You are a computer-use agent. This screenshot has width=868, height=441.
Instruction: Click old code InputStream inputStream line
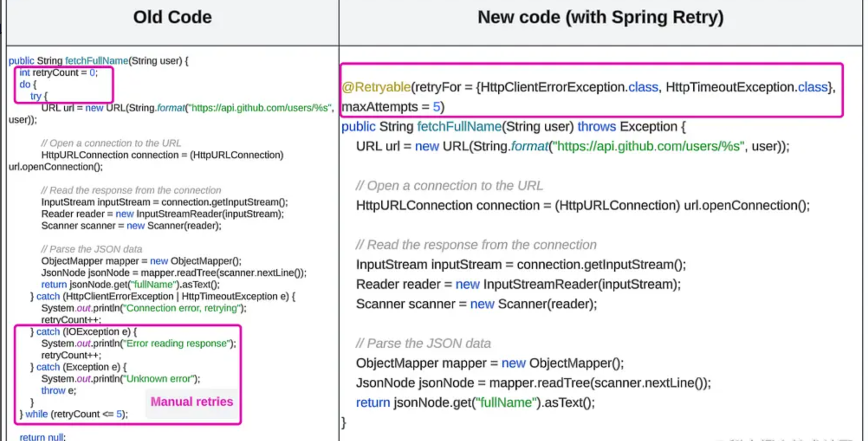point(165,202)
